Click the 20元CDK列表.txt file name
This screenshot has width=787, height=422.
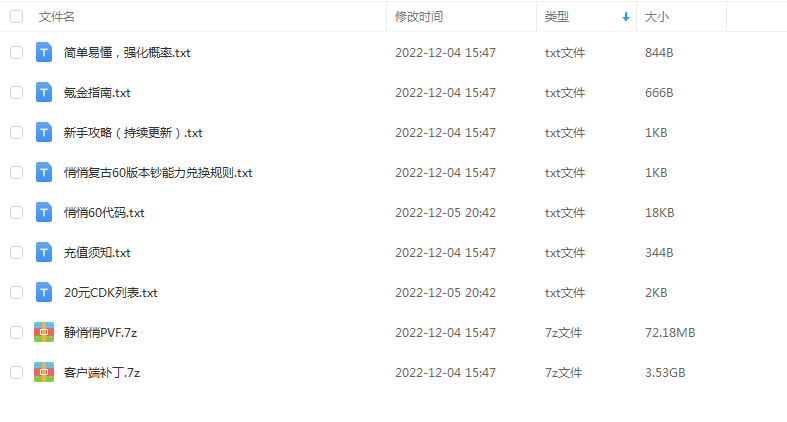tap(110, 293)
